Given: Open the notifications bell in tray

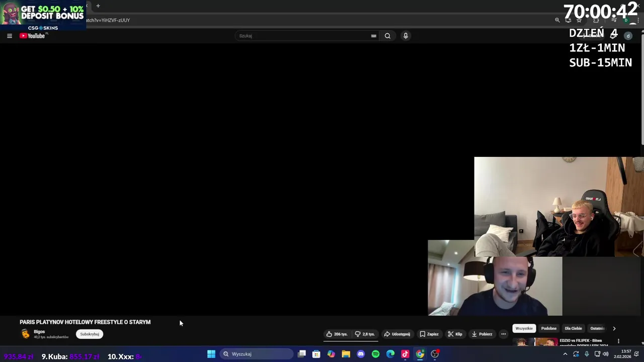Looking at the screenshot, I should [636, 354].
